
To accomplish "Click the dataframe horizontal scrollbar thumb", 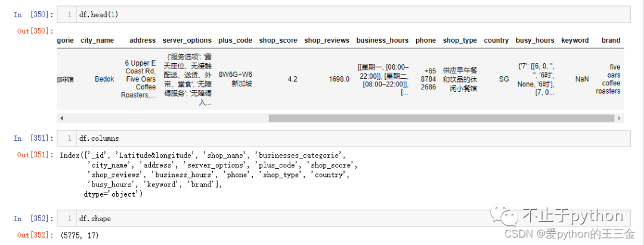I will pyautogui.click(x=441, y=118).
